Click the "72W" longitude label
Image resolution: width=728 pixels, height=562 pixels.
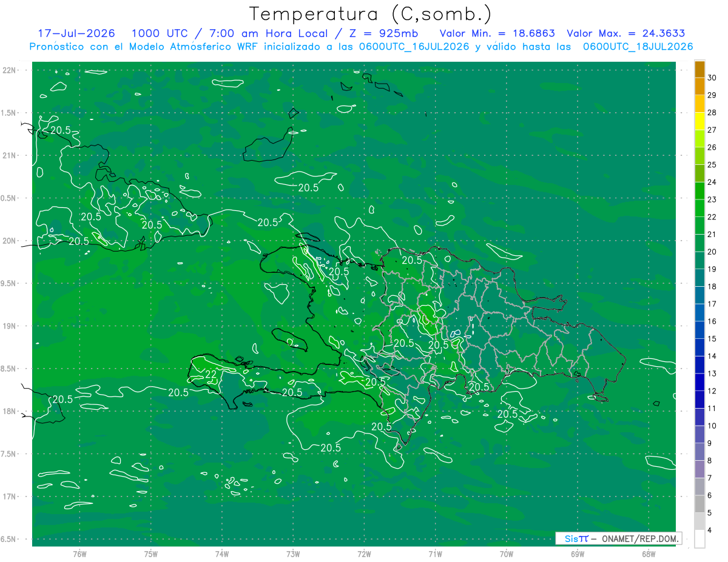click(x=364, y=554)
